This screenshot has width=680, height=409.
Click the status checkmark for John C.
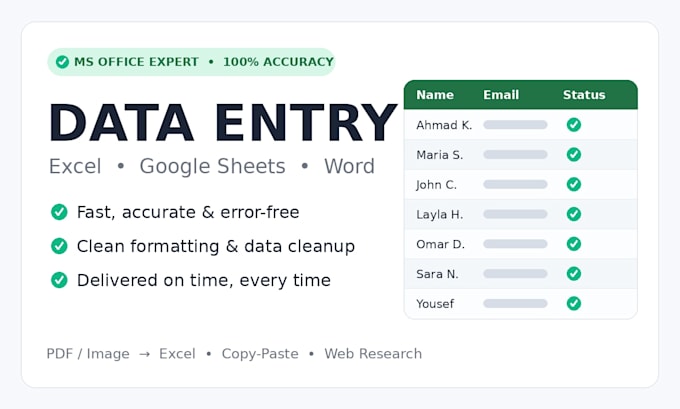click(x=574, y=184)
